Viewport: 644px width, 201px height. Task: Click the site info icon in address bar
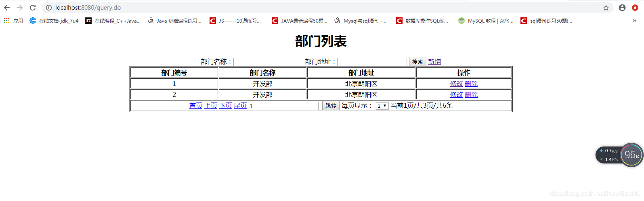pos(49,8)
